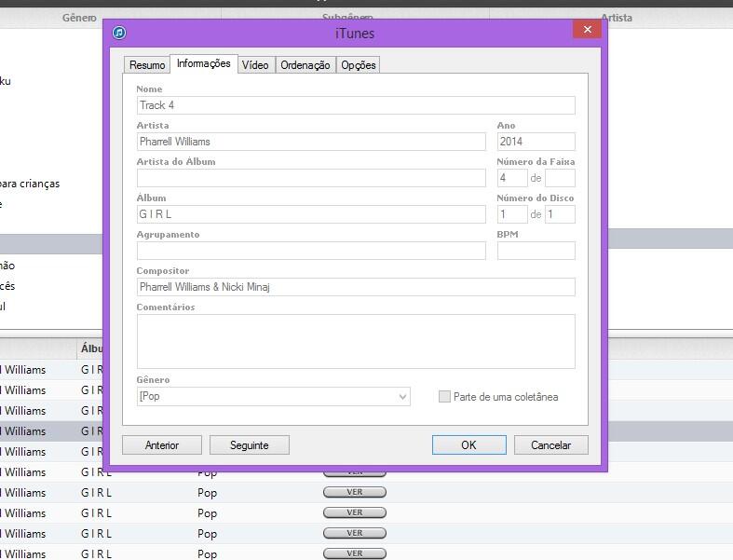
Task: Enable Parte de uma coletânea checkbox
Action: point(444,397)
